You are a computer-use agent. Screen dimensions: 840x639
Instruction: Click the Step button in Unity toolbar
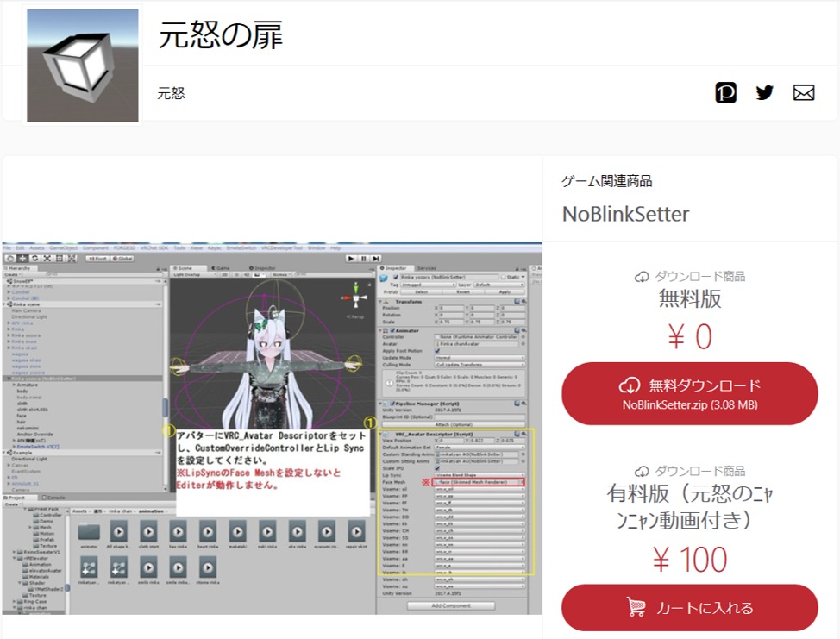(x=377, y=258)
